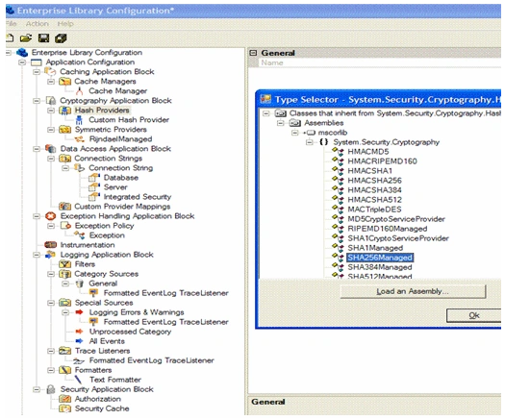Select the Symmetric Providers tree node

(x=111, y=130)
